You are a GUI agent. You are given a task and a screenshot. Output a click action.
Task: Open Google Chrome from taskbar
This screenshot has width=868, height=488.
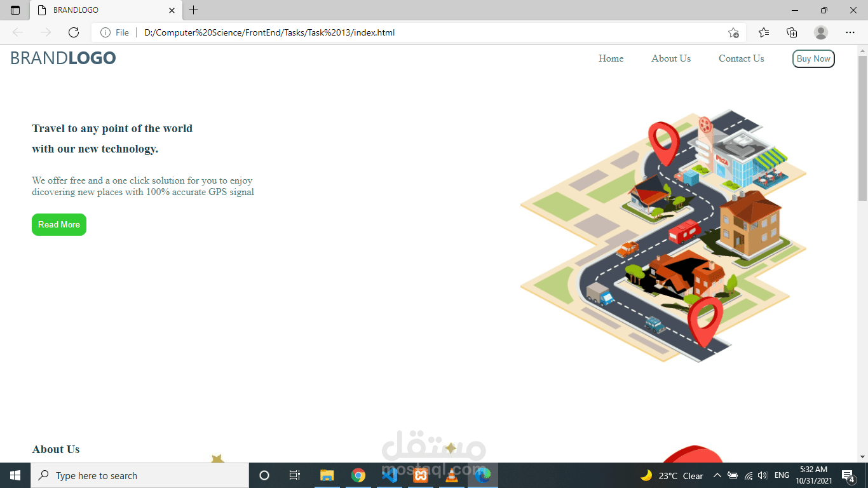358,475
